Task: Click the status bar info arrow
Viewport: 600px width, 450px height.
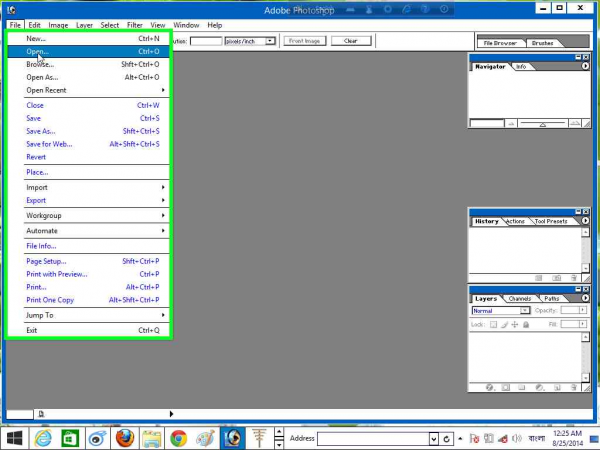Action: click(171, 414)
